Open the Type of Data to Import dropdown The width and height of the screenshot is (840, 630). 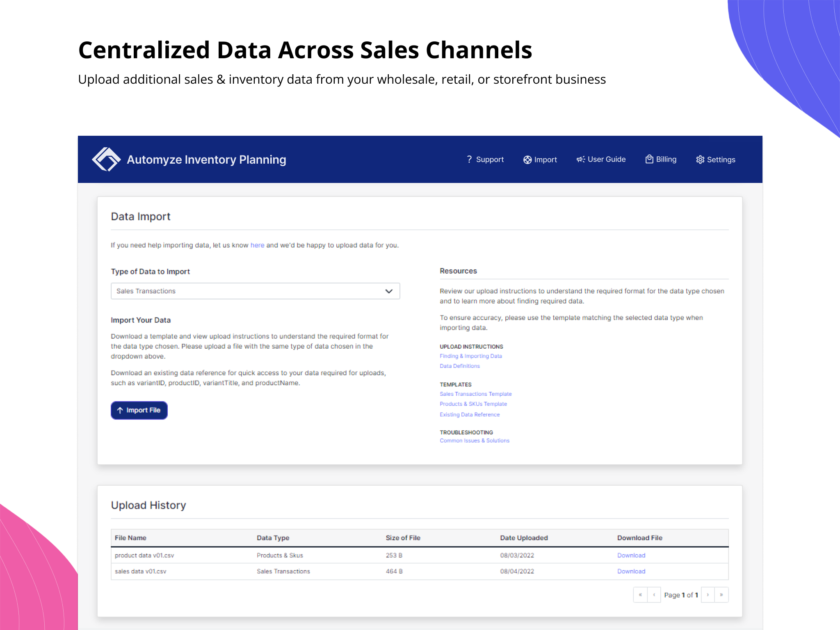[255, 291]
